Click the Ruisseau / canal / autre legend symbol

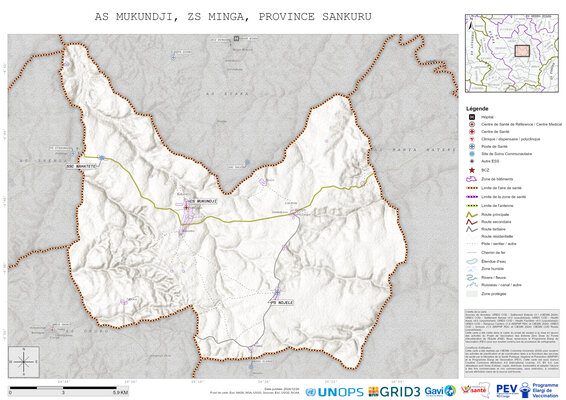point(471,285)
